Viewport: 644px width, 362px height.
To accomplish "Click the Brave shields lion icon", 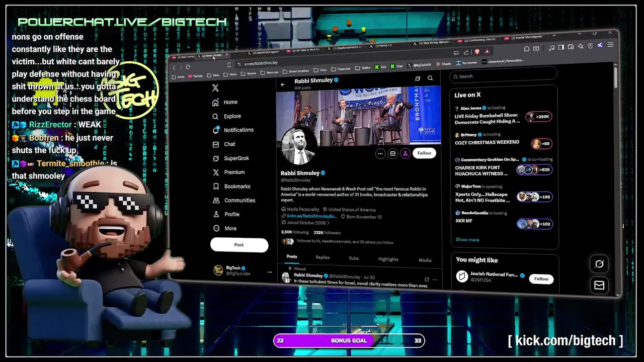I will click(x=477, y=51).
